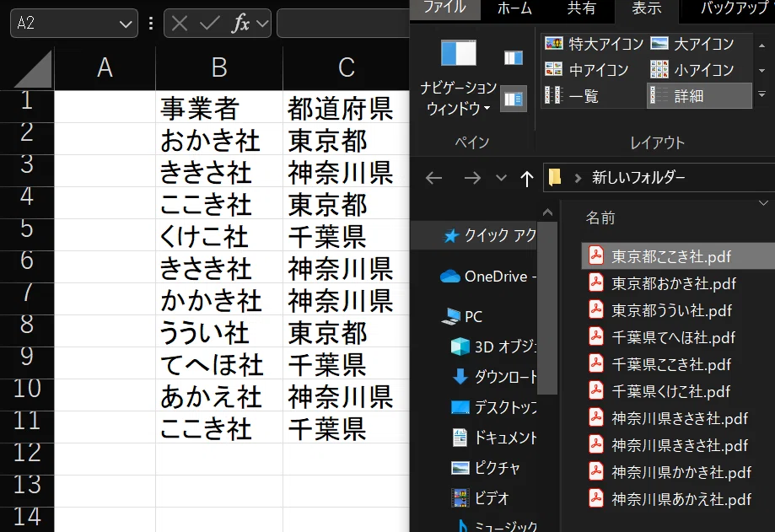Open the バックアップ ribbon tab
The width and height of the screenshot is (775, 532).
[x=734, y=9]
